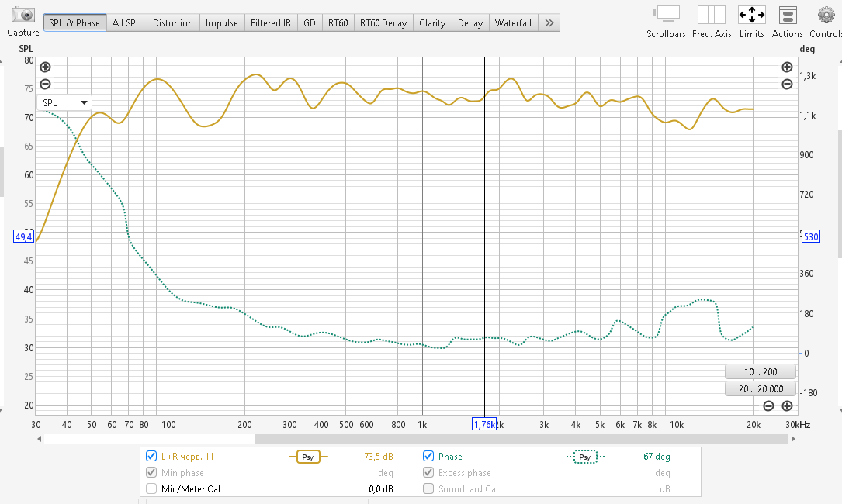Switch to the Waterfall tab
This screenshot has height=504, width=842.
[513, 23]
